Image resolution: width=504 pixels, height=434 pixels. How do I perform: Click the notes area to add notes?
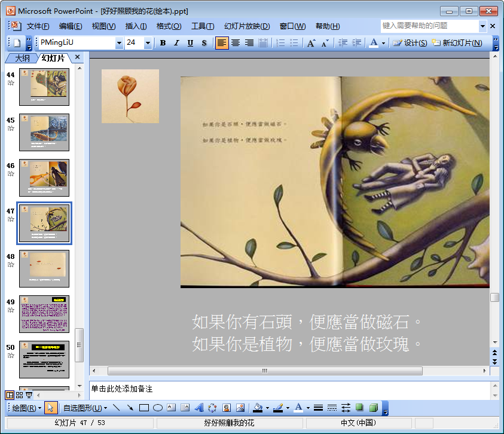[x=289, y=390]
